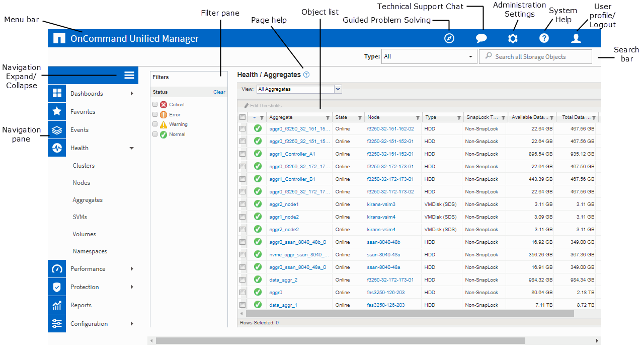Check the Warning status filter
644x347 pixels.
click(155, 124)
